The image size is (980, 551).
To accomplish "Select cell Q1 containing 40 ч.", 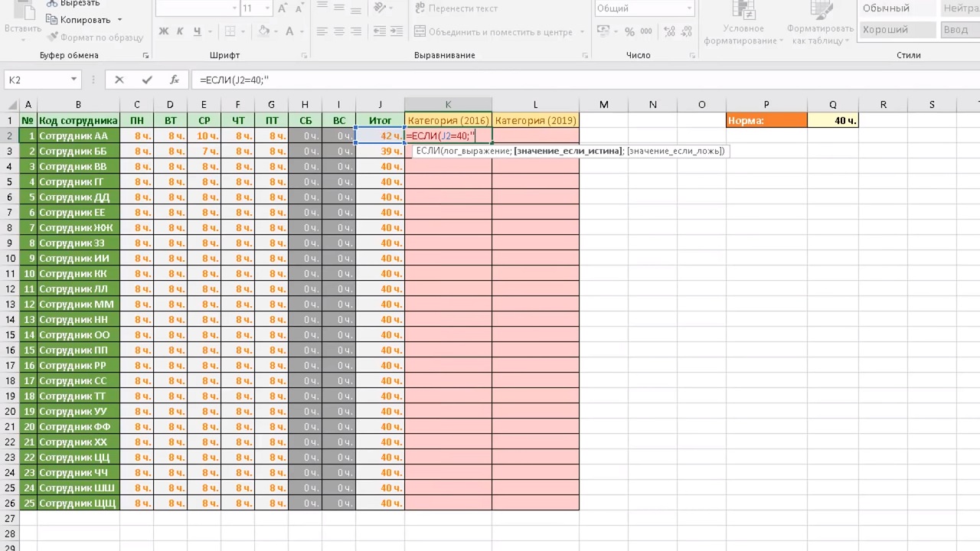I will point(832,120).
